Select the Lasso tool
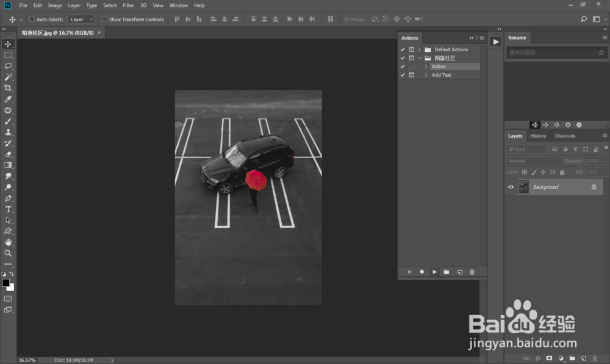The image size is (610, 364). (x=9, y=66)
